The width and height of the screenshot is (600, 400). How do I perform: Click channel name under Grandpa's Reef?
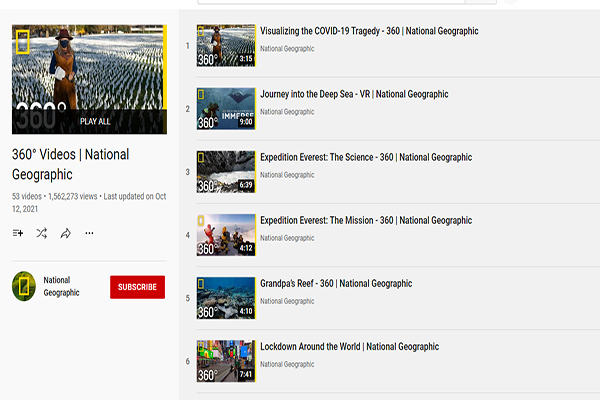(x=287, y=300)
